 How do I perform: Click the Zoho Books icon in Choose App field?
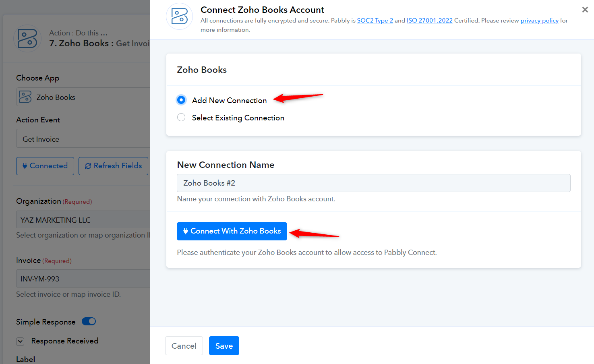pos(25,97)
